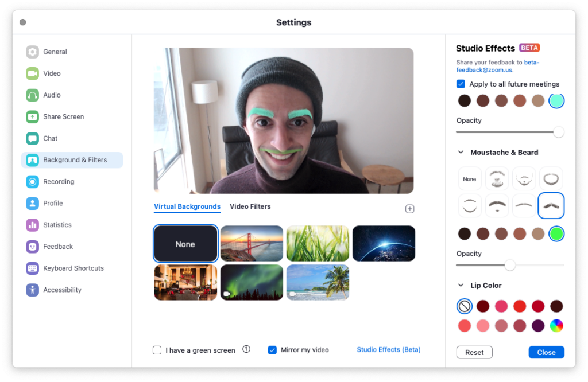The image size is (588, 382).
Task: Click the Video camera icon in sidebar
Action: [32, 73]
